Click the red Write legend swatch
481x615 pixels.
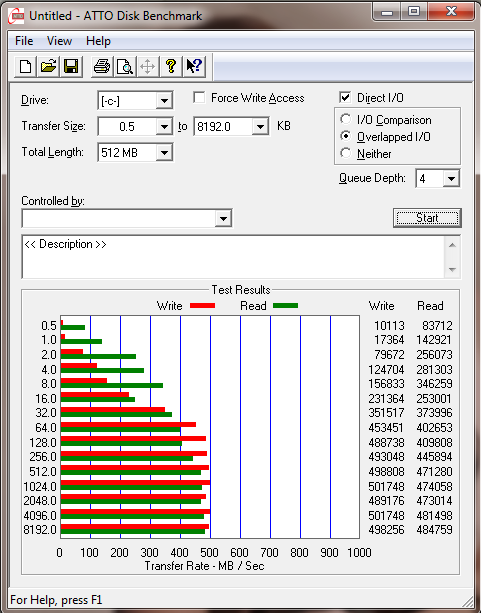point(202,306)
